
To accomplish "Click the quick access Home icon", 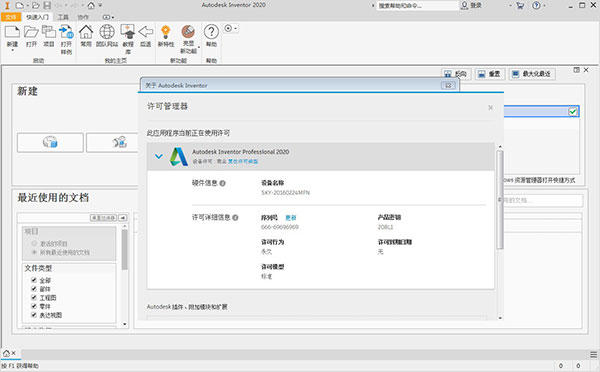I will point(91,5).
